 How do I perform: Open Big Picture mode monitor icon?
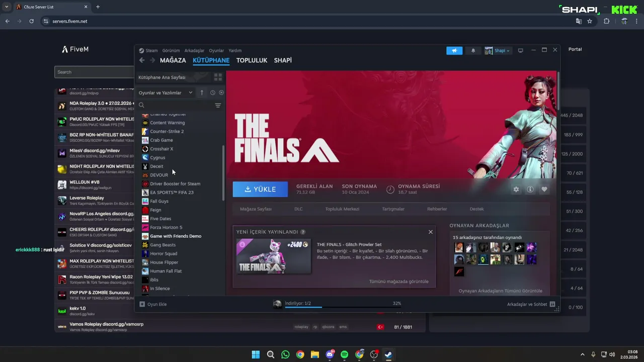click(x=520, y=50)
